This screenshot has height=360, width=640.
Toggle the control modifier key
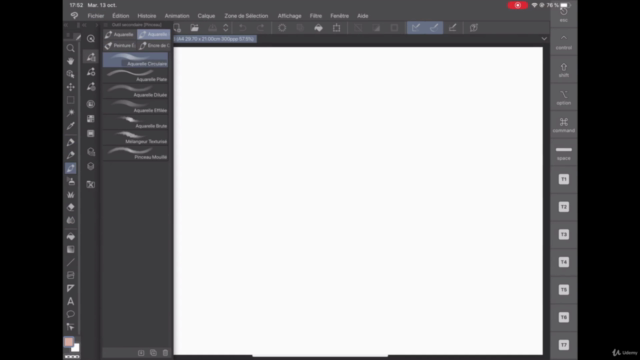pyautogui.click(x=564, y=42)
